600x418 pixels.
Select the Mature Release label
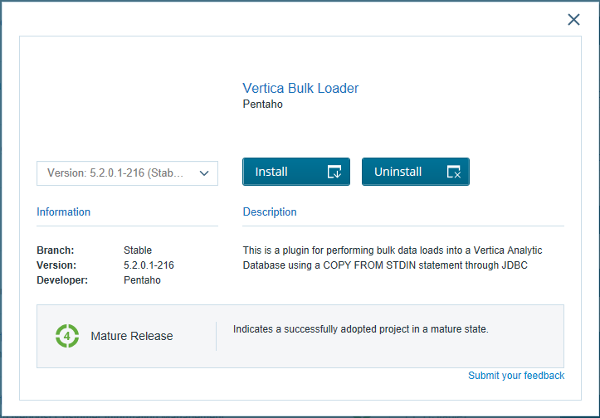[132, 336]
